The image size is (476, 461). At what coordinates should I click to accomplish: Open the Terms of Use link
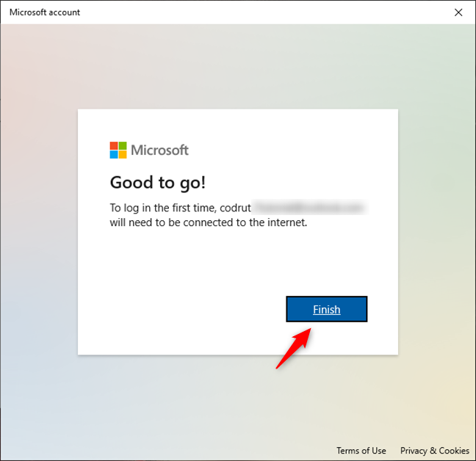point(361,451)
